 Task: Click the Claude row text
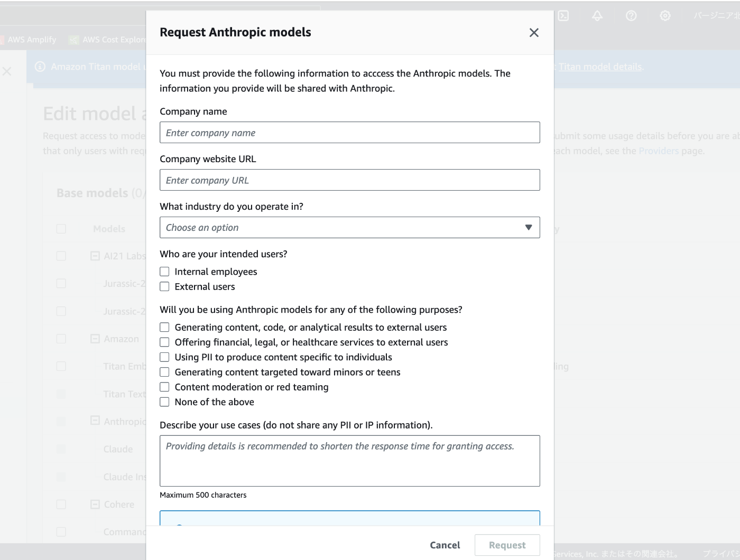(118, 449)
